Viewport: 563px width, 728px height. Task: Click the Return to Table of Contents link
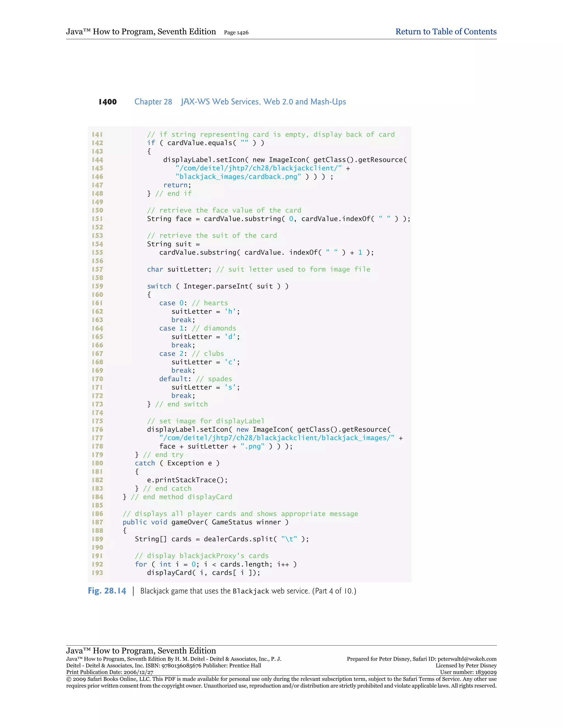446,32
